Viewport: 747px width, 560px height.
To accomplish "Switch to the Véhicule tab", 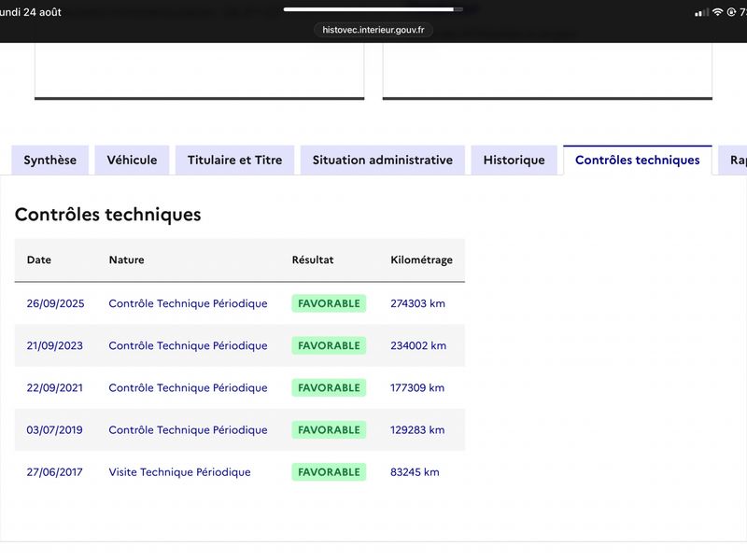I will tap(132, 160).
